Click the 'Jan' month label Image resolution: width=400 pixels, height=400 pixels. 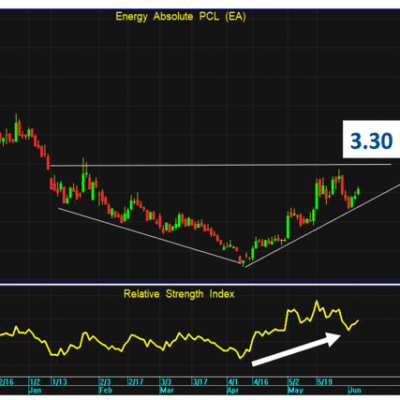point(36,390)
